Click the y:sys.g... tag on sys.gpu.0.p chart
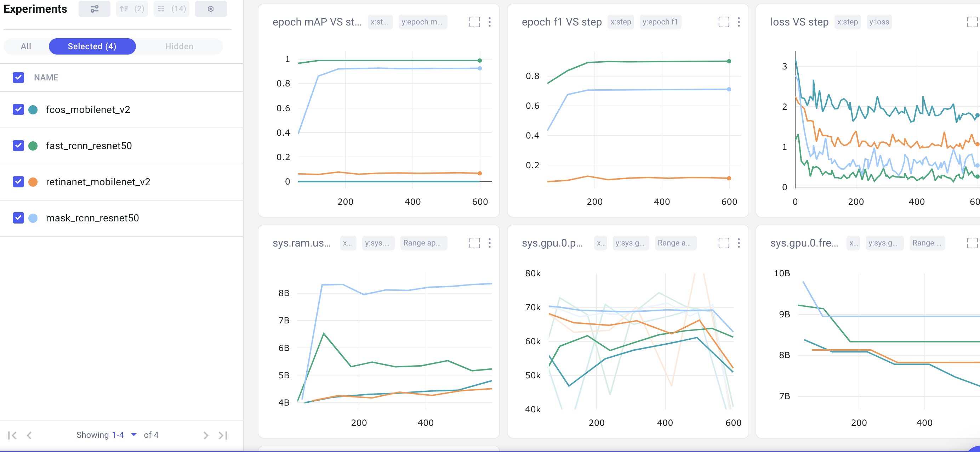The height and width of the screenshot is (452, 980). pyautogui.click(x=631, y=243)
